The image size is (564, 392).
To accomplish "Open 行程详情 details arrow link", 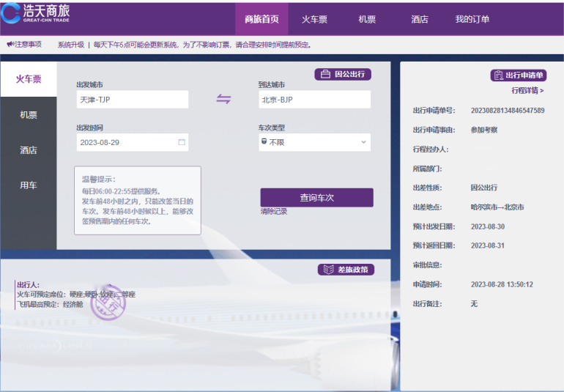I will (527, 91).
